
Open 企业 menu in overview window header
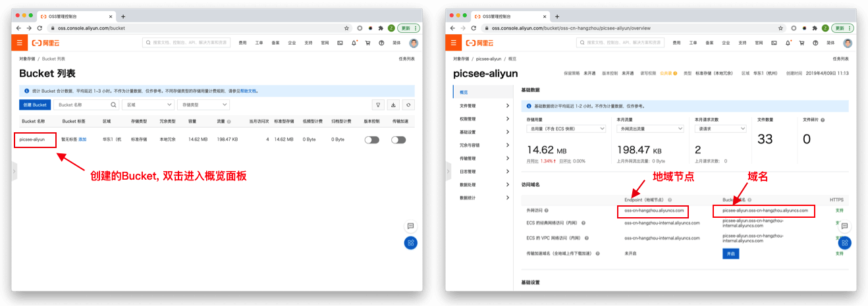pos(726,43)
